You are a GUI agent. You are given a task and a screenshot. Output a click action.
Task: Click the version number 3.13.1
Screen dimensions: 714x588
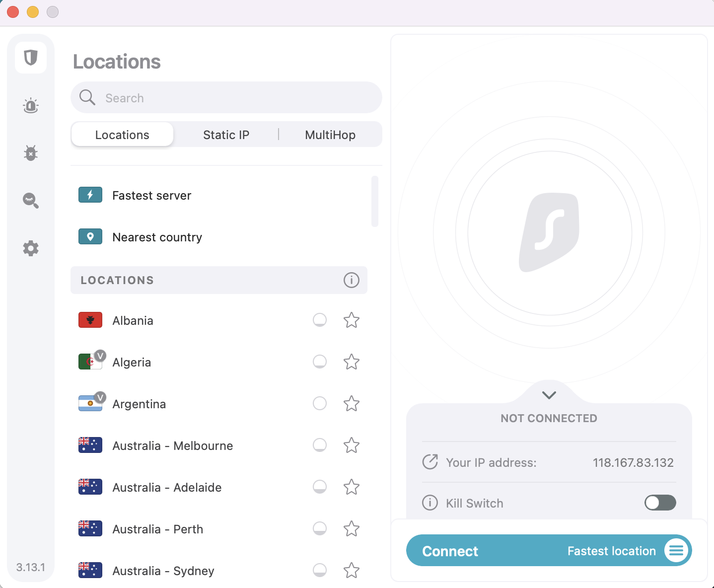31,567
